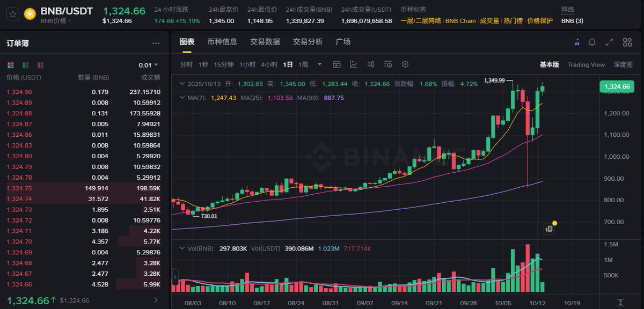Image resolution: width=644 pixels, height=309 pixels.
Task: Open the 交易数据 tab
Action: click(265, 42)
